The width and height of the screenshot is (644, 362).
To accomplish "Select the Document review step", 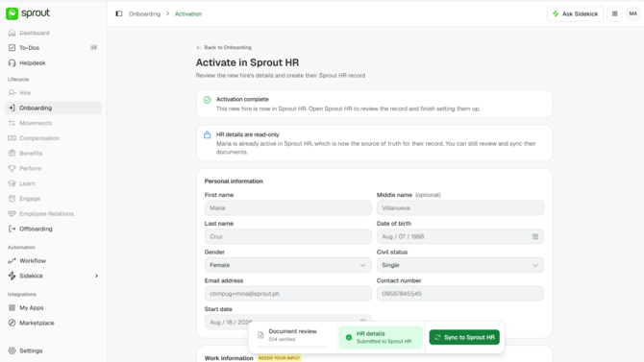I will 293,336.
